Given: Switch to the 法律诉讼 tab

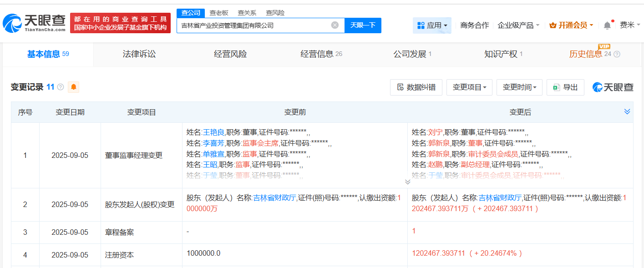Looking at the screenshot, I should point(139,54).
